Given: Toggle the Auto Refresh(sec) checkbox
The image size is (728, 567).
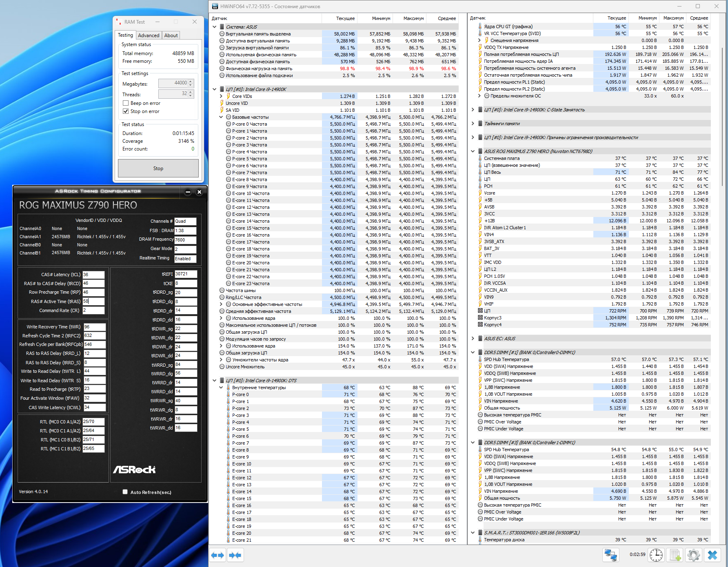Looking at the screenshot, I should pyautogui.click(x=125, y=492).
